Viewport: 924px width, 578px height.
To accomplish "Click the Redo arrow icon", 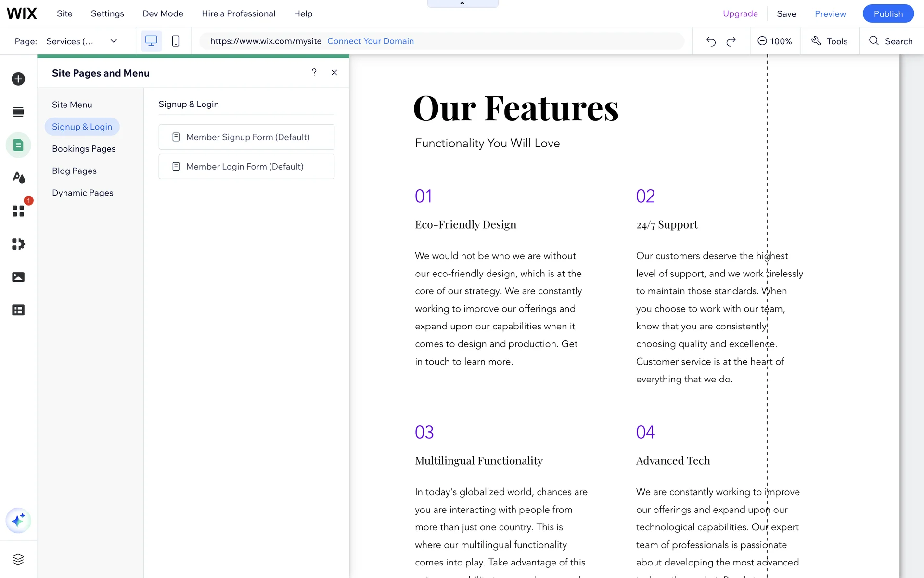I will 731,41.
